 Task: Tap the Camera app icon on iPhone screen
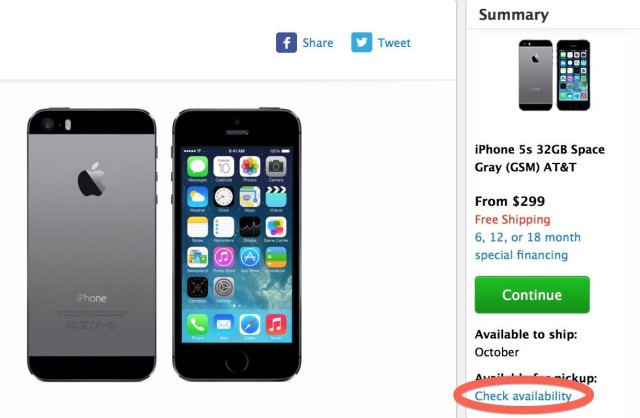[x=276, y=167]
